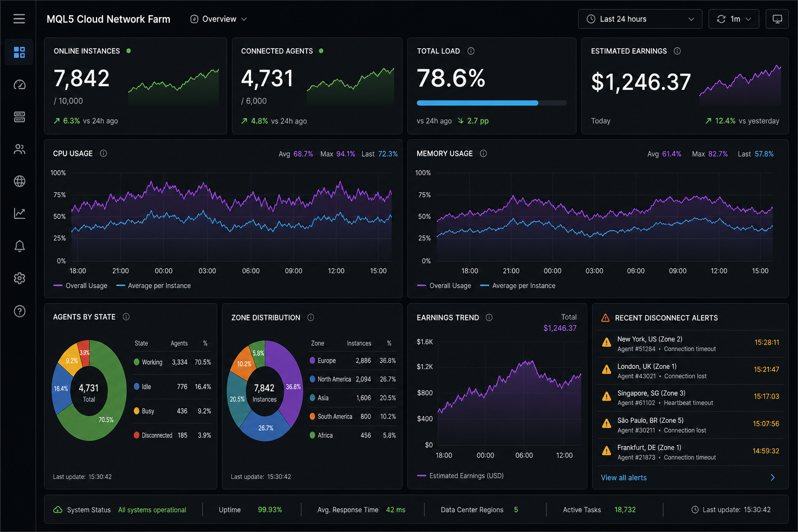
Task: Open the analytics chart sidebar icon
Action: click(19, 214)
